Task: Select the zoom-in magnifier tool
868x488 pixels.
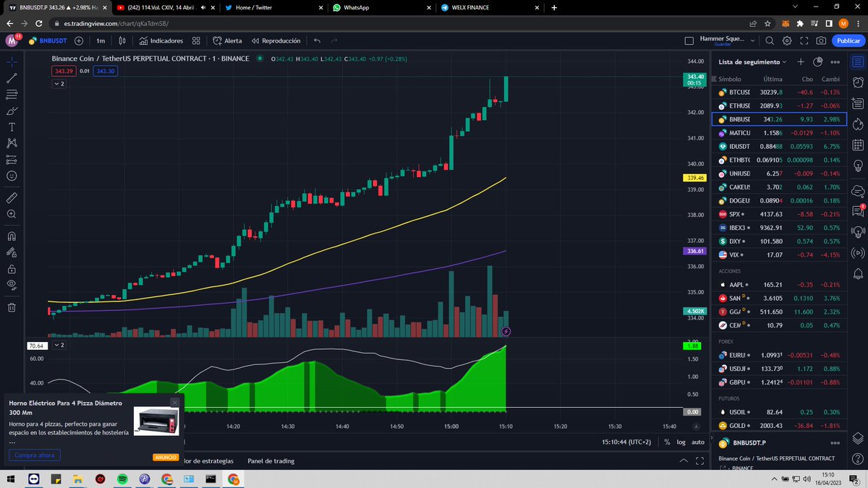Action: pos(12,214)
